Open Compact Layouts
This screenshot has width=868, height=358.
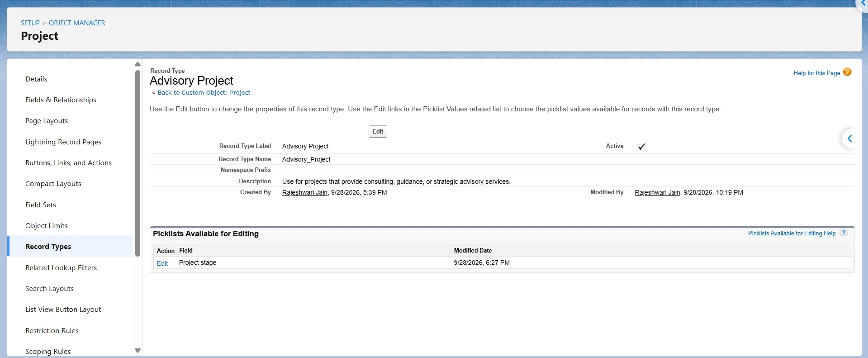tap(53, 184)
